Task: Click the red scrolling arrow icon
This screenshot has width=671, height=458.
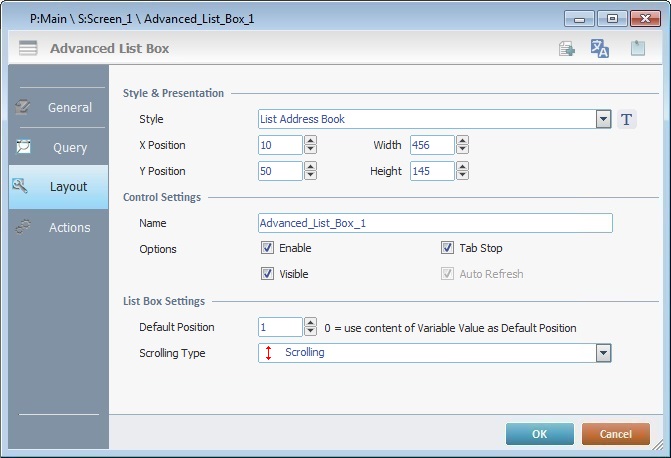Action: tap(269, 353)
